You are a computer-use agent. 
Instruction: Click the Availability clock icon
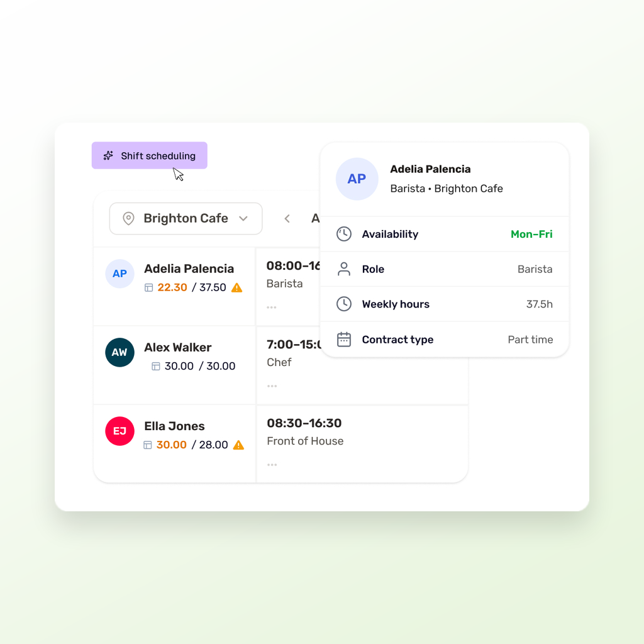pos(344,234)
